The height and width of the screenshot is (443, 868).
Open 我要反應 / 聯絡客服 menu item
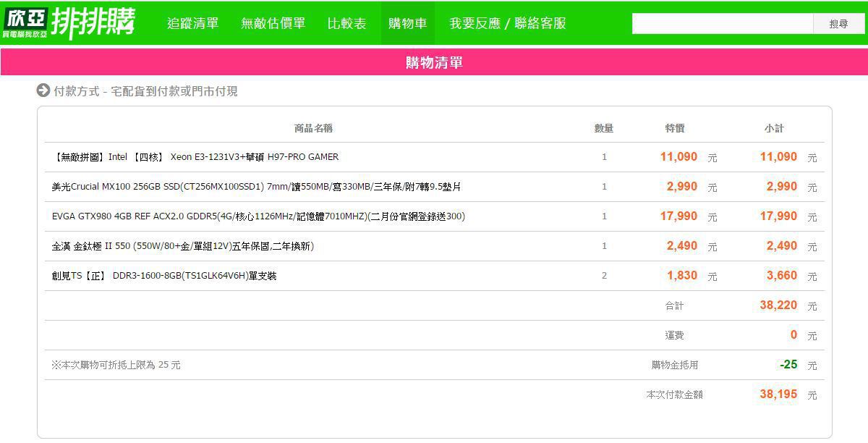point(507,23)
